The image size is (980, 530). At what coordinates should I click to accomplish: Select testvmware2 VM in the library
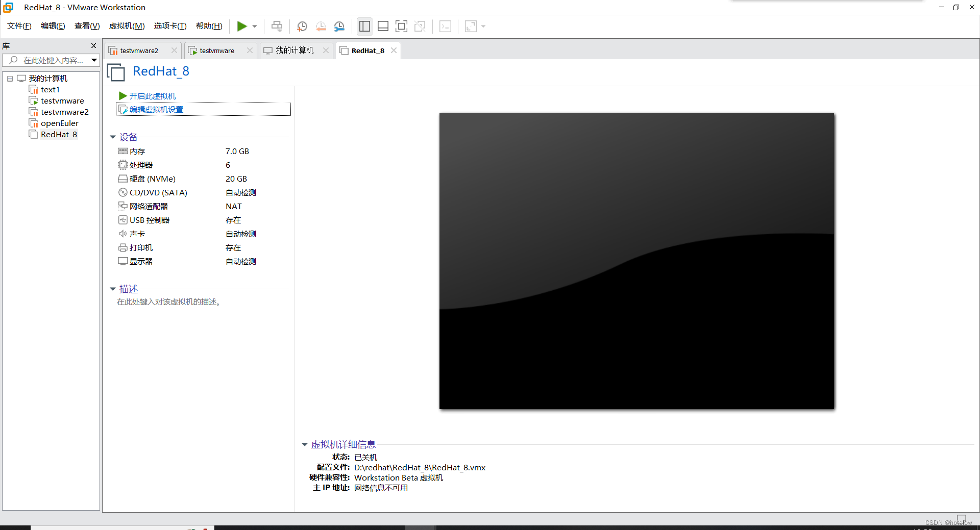[x=65, y=112]
